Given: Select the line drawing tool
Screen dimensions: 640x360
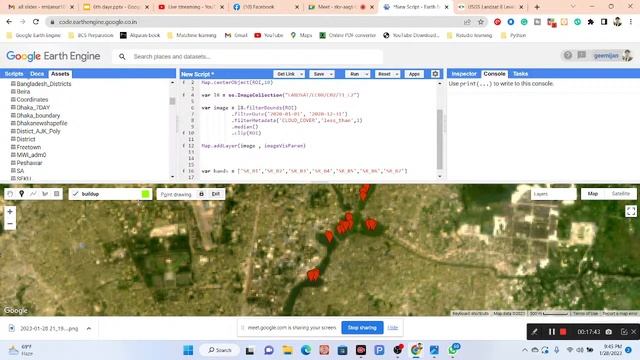Looking at the screenshot, I should click(33, 194).
